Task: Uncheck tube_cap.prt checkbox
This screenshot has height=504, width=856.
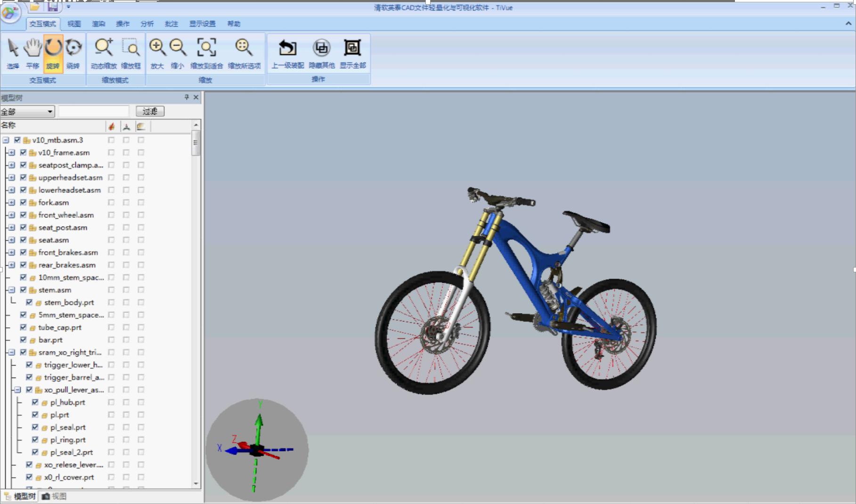Action: coord(23,327)
